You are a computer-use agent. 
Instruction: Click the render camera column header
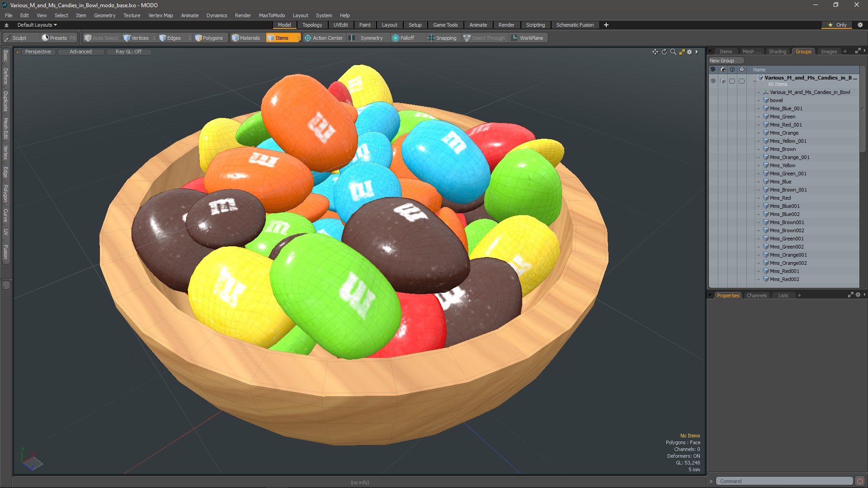pos(722,70)
